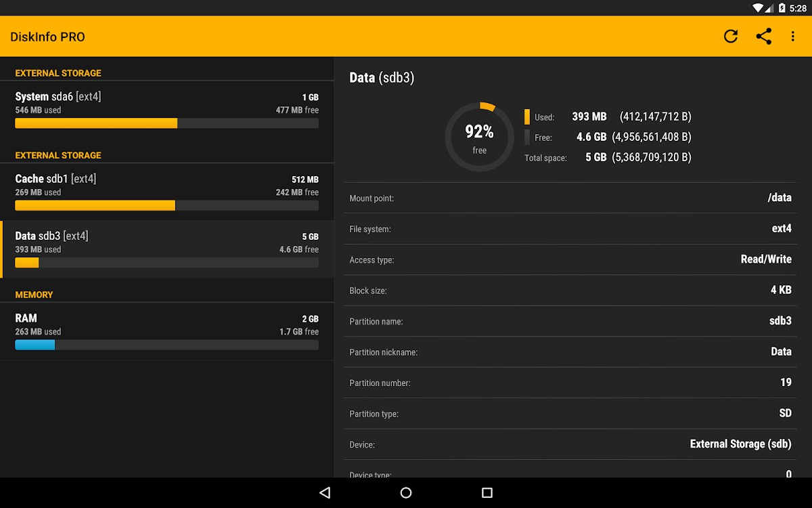Tap the 92% free donut chart
The image size is (812, 508).
(x=479, y=137)
